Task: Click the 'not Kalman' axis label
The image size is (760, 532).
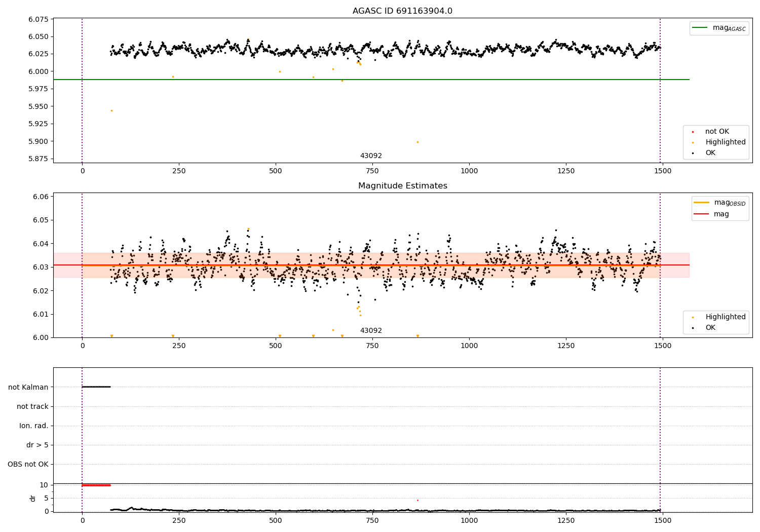Action: click(x=28, y=387)
